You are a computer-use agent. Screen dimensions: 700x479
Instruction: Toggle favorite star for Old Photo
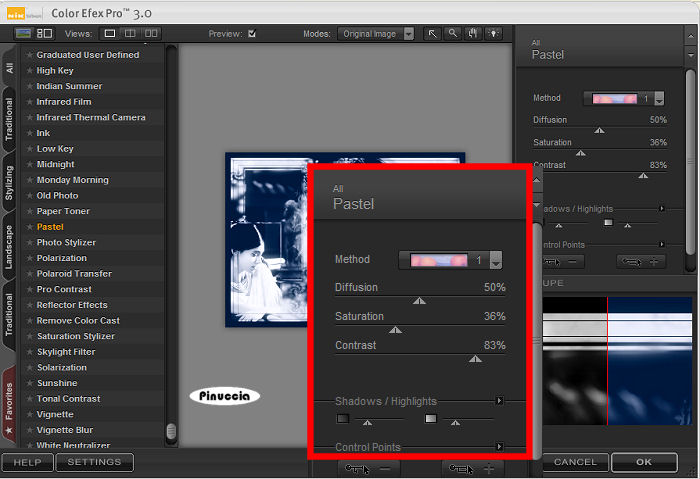click(29, 196)
